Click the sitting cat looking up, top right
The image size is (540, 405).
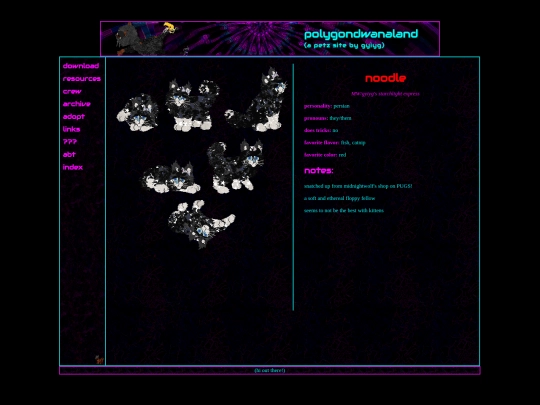point(256,100)
